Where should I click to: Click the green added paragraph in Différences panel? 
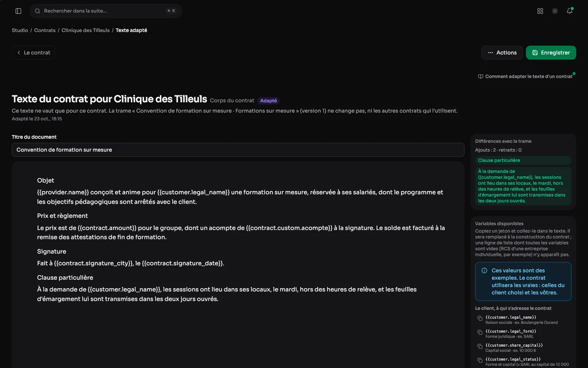tap(523, 186)
